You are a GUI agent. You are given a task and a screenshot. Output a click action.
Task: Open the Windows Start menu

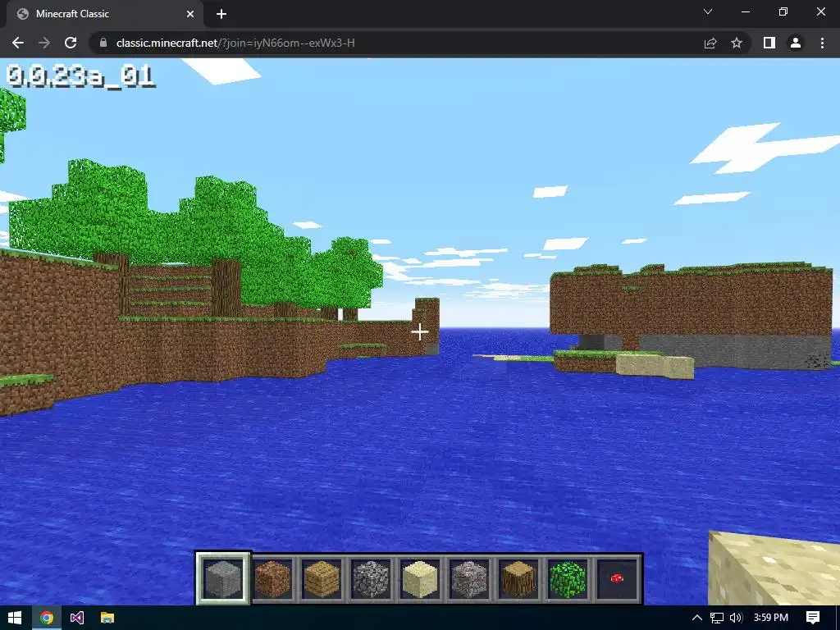pyautogui.click(x=15, y=618)
